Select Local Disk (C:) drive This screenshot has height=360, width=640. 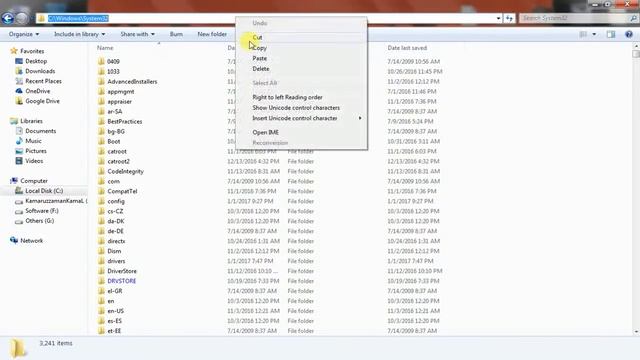(44, 191)
